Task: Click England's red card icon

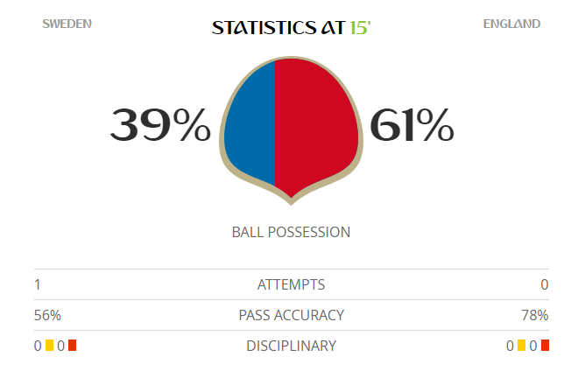Action: pyautogui.click(x=545, y=346)
